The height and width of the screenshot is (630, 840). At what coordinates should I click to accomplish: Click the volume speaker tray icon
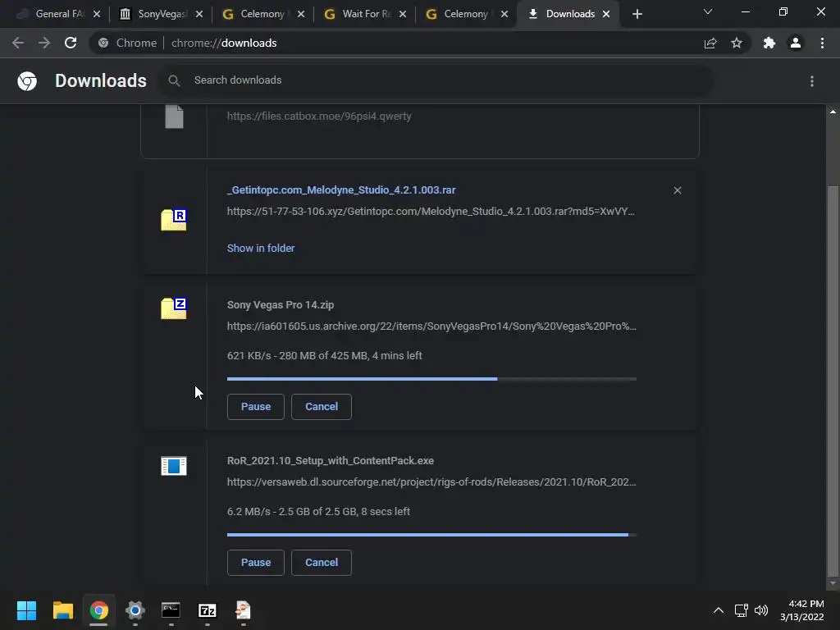(x=760, y=610)
